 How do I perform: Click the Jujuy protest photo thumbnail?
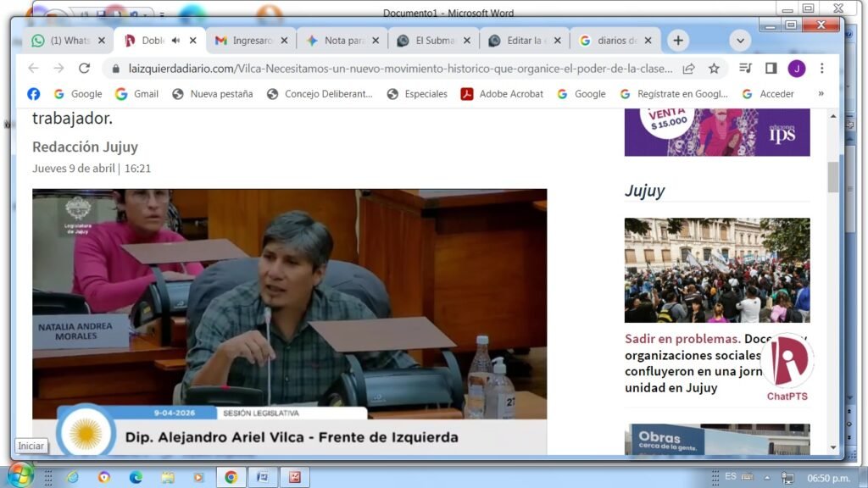click(716, 270)
